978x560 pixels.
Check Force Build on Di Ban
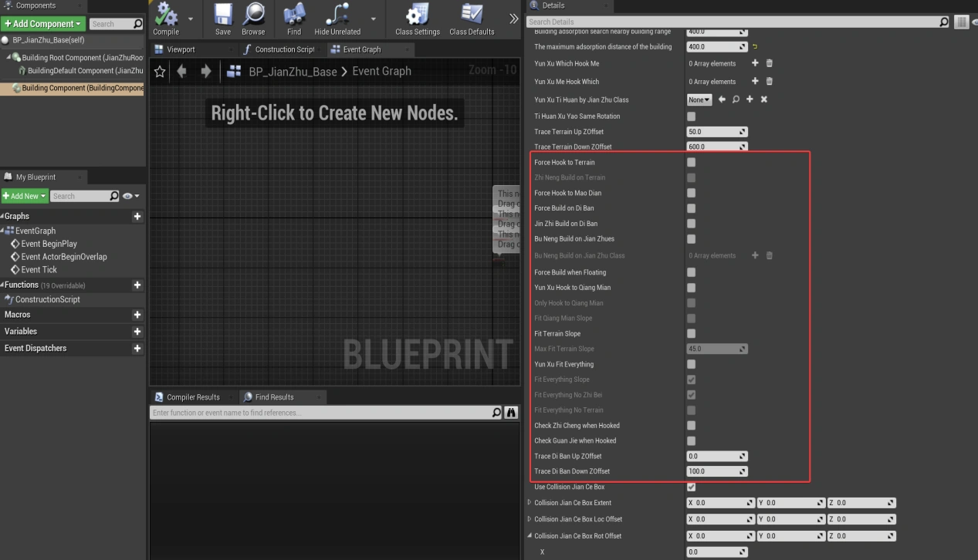tap(691, 208)
